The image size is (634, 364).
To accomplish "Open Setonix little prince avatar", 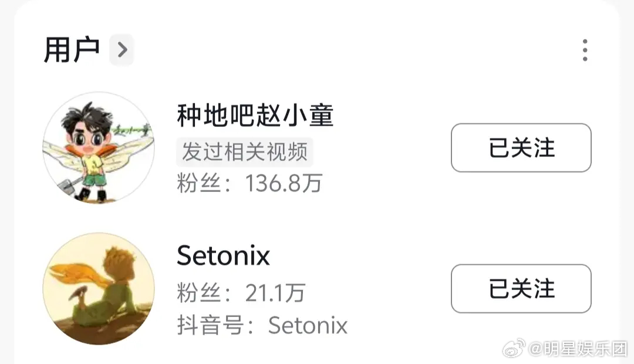I will (99, 288).
